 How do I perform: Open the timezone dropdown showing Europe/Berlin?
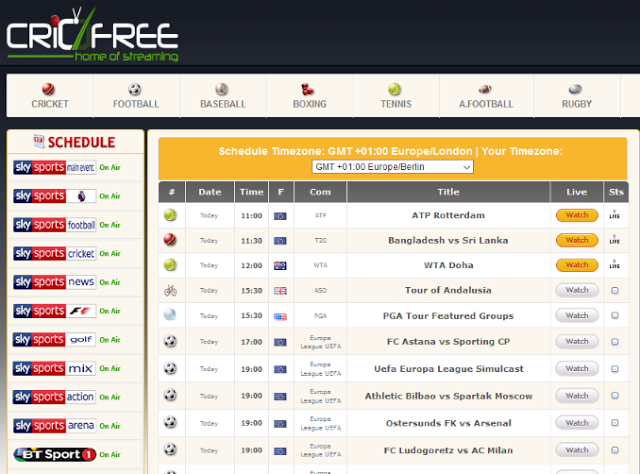(x=393, y=167)
